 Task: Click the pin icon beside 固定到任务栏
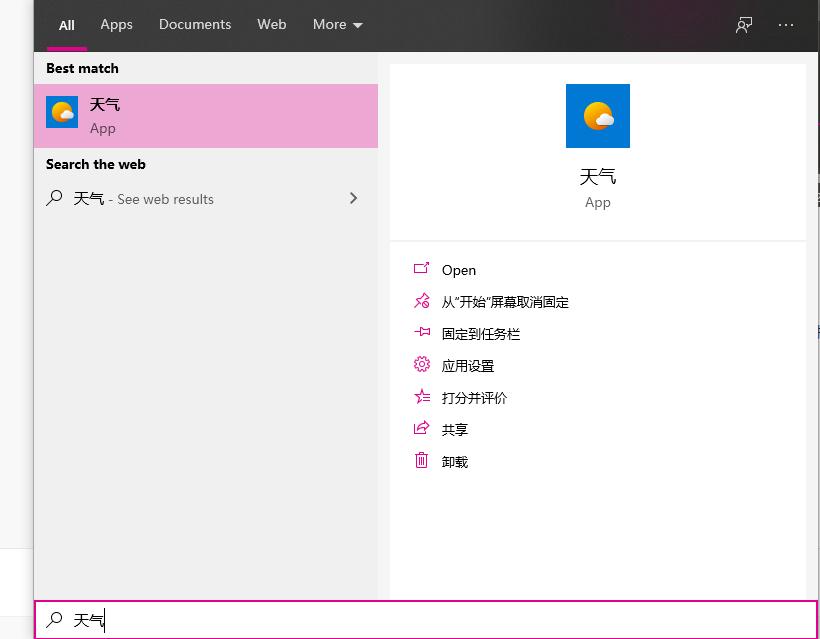coord(421,333)
